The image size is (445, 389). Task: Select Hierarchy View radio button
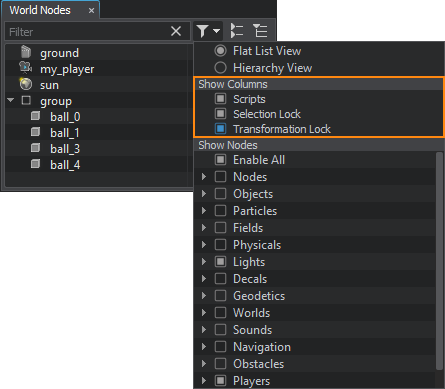pyautogui.click(x=220, y=68)
